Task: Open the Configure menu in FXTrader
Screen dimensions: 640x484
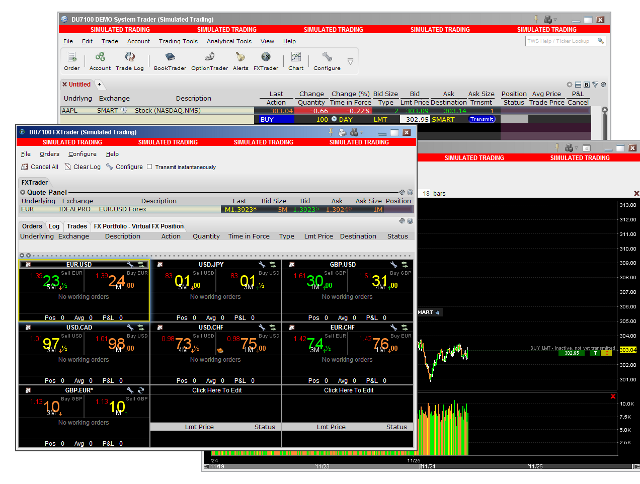Action: [x=82, y=154]
